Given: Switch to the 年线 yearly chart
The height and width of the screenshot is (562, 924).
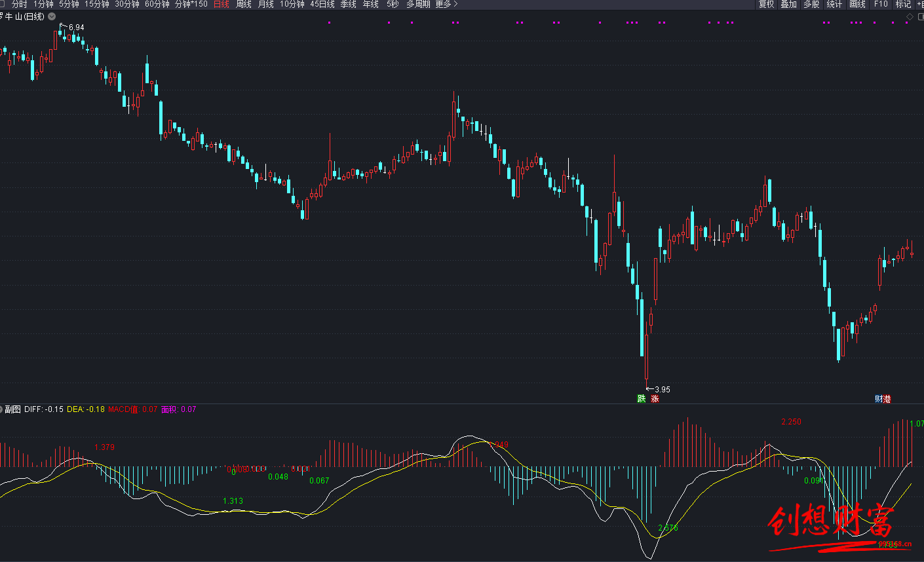Looking at the screenshot, I should click(x=371, y=4).
